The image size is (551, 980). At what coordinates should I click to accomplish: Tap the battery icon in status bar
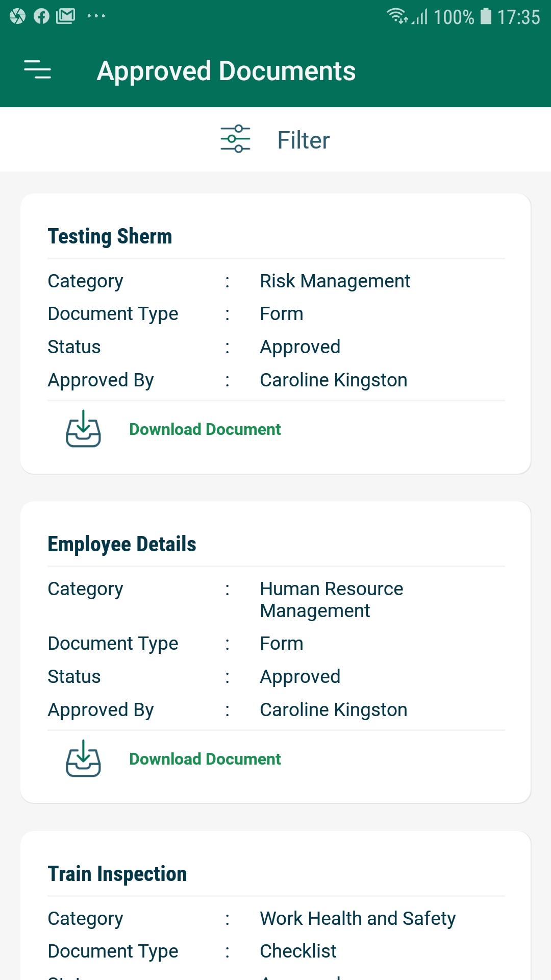pyautogui.click(x=486, y=16)
